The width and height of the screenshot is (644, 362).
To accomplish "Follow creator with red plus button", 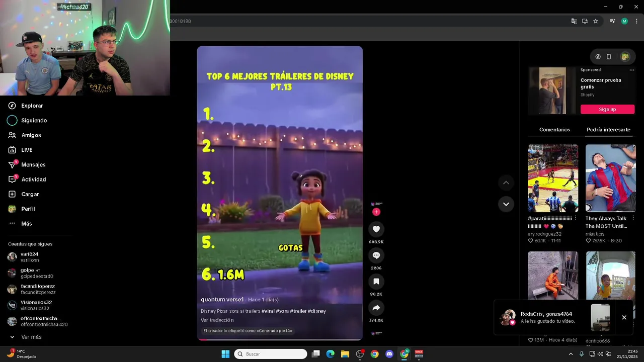I will (376, 212).
